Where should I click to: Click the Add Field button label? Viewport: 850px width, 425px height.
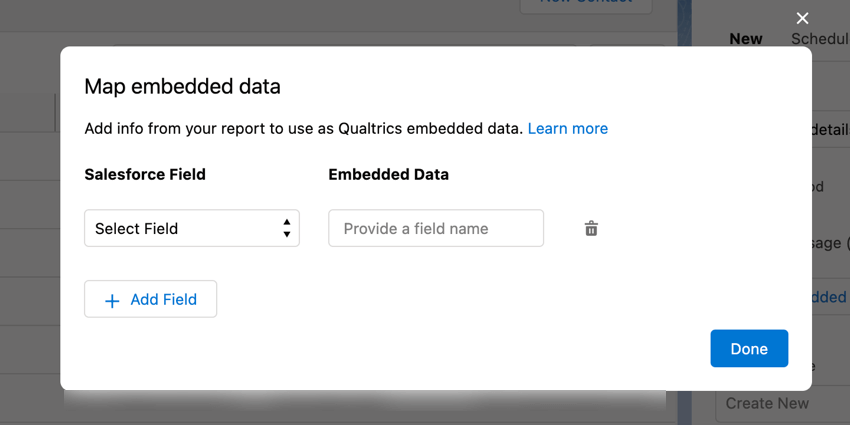point(163,299)
